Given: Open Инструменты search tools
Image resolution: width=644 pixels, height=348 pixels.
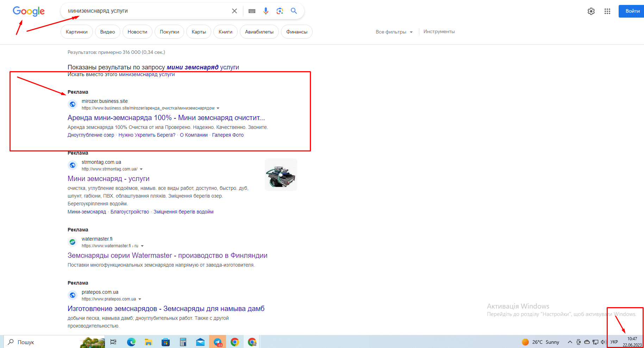Looking at the screenshot, I should pyautogui.click(x=439, y=32).
